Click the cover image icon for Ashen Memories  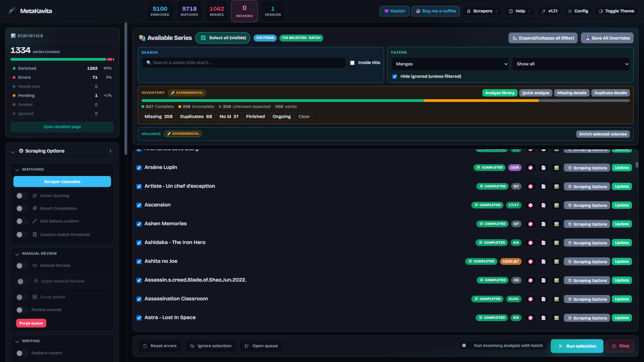556,224
